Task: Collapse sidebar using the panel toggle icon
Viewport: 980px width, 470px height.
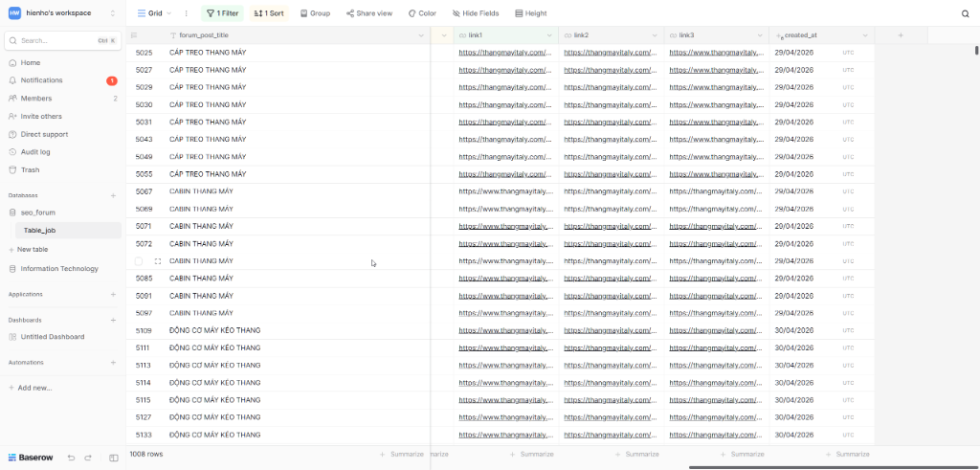Action: point(114,458)
